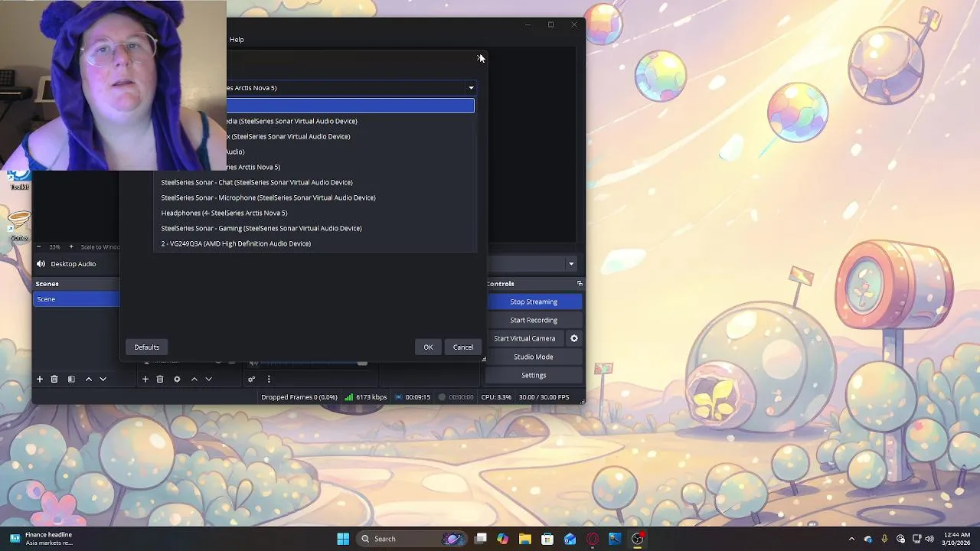980x551 pixels.
Task: Choose Headphones (4- SteelSeries Arctis Nova 5)
Action: click(x=315, y=213)
